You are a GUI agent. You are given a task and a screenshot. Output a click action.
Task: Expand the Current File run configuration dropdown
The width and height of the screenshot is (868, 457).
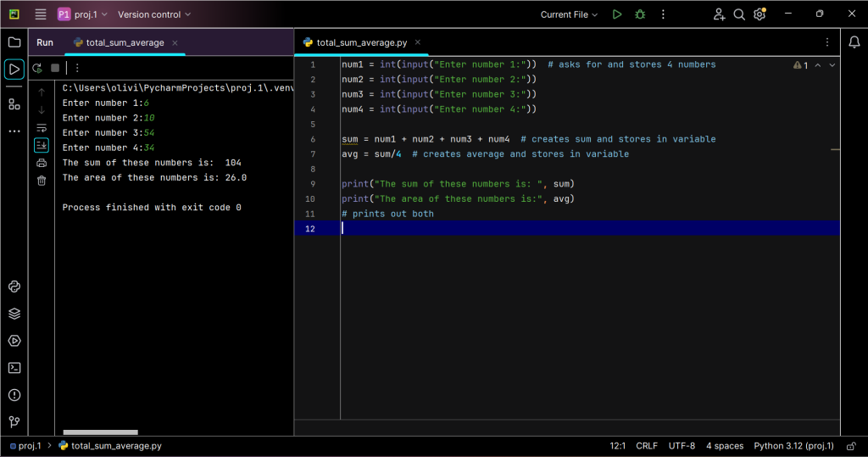(569, 14)
